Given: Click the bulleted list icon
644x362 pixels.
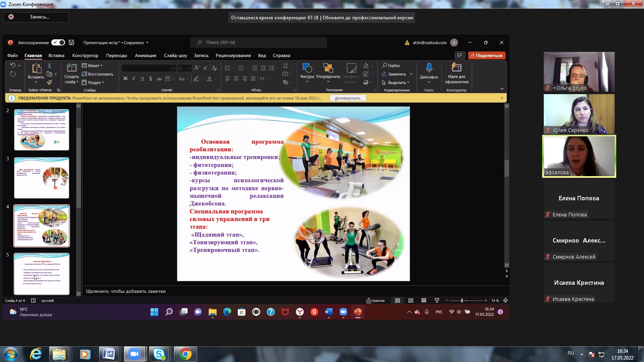Looking at the screenshot, I should (x=227, y=68).
